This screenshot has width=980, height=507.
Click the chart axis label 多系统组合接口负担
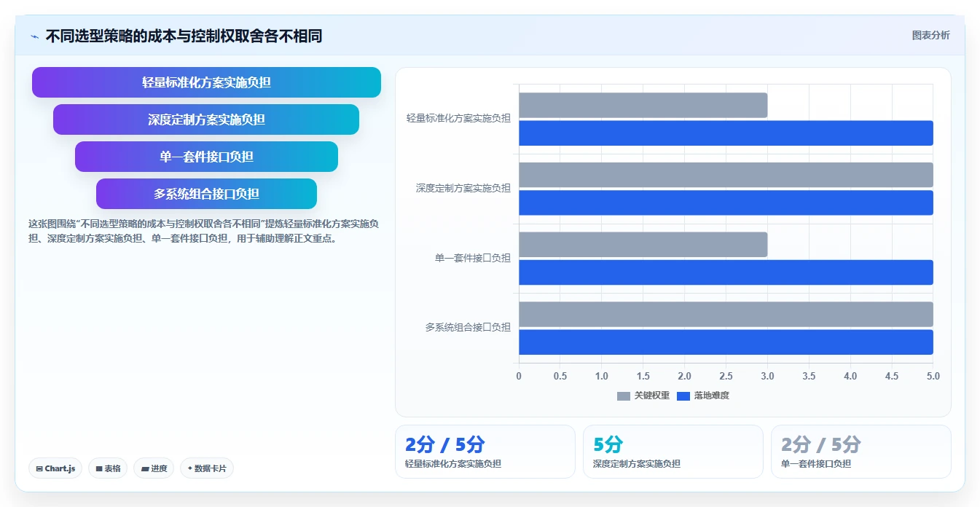click(x=468, y=328)
